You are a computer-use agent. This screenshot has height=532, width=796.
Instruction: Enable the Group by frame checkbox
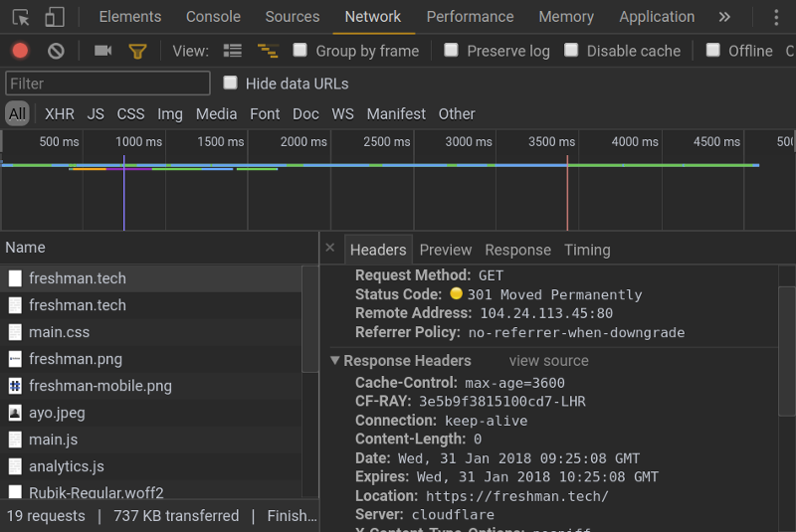tap(299, 50)
